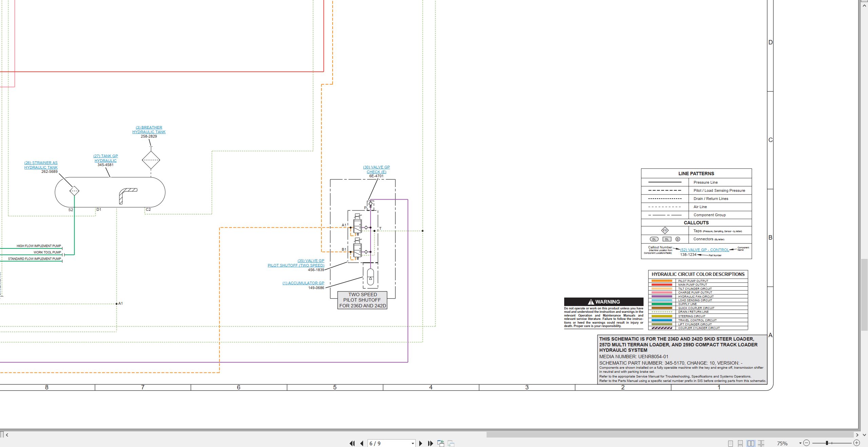The image size is (868, 447).
Task: Open the (35) Valve GP Pilot Shutoff link
Action: [x=296, y=263]
